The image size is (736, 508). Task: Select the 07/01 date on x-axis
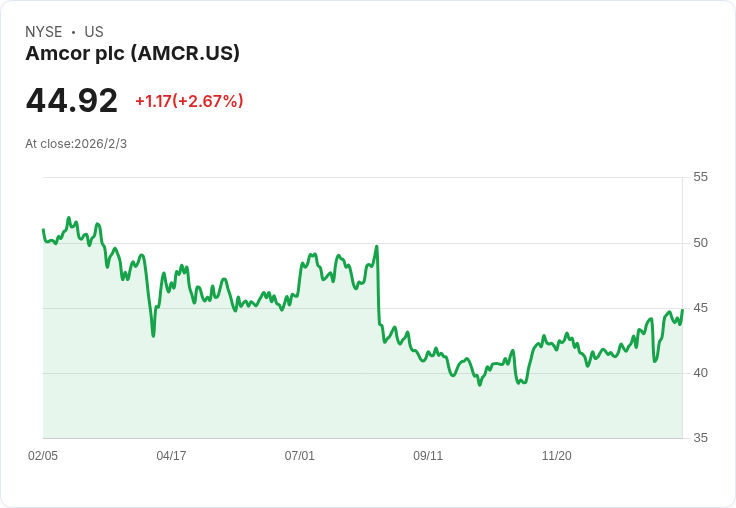[300, 456]
